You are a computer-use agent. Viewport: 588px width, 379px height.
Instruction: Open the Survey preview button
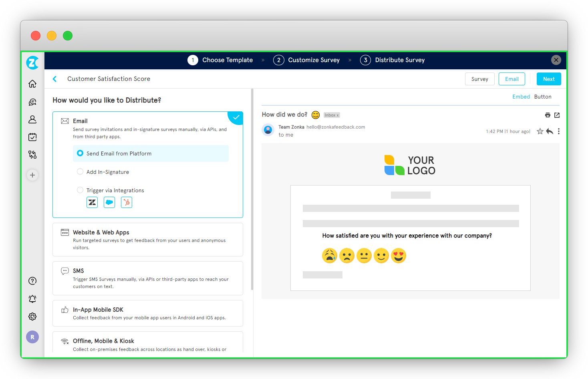click(479, 79)
